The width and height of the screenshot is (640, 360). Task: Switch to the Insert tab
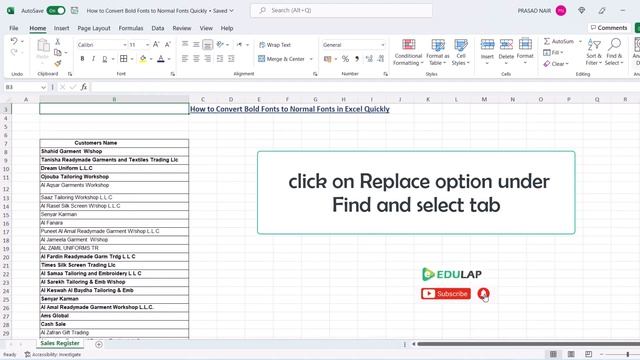click(x=62, y=28)
